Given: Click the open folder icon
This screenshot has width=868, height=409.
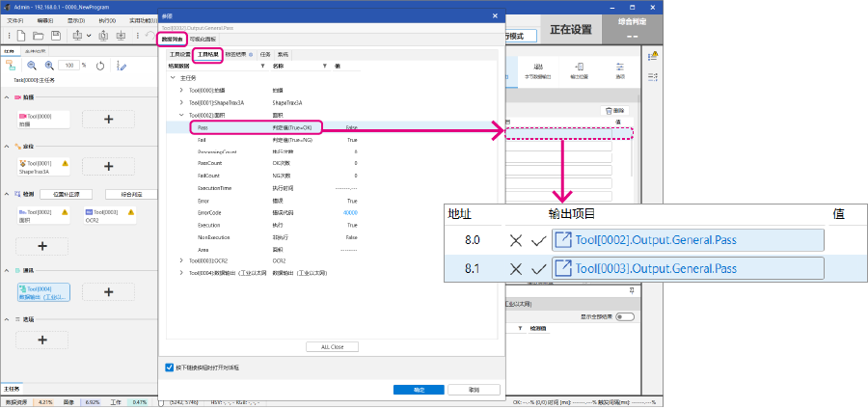Looking at the screenshot, I should [38, 36].
